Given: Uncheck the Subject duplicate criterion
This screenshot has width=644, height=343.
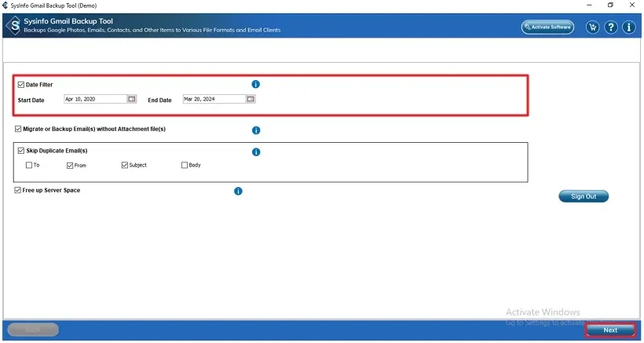Looking at the screenshot, I should [x=125, y=165].
